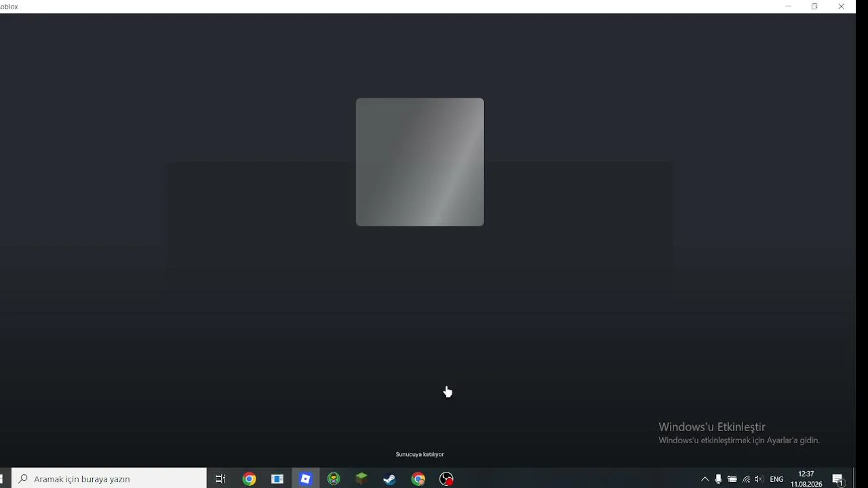The image size is (868, 488).
Task: Close the Roblox window
Action: [841, 7]
